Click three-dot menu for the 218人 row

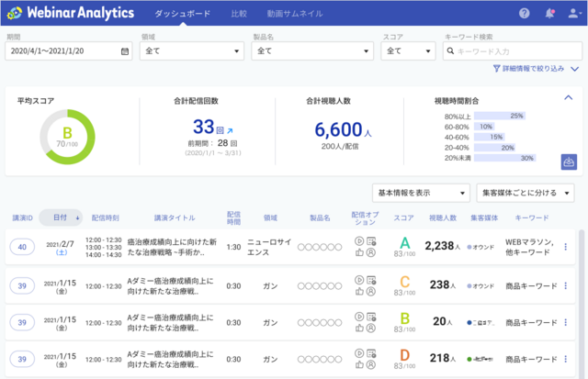click(565, 358)
